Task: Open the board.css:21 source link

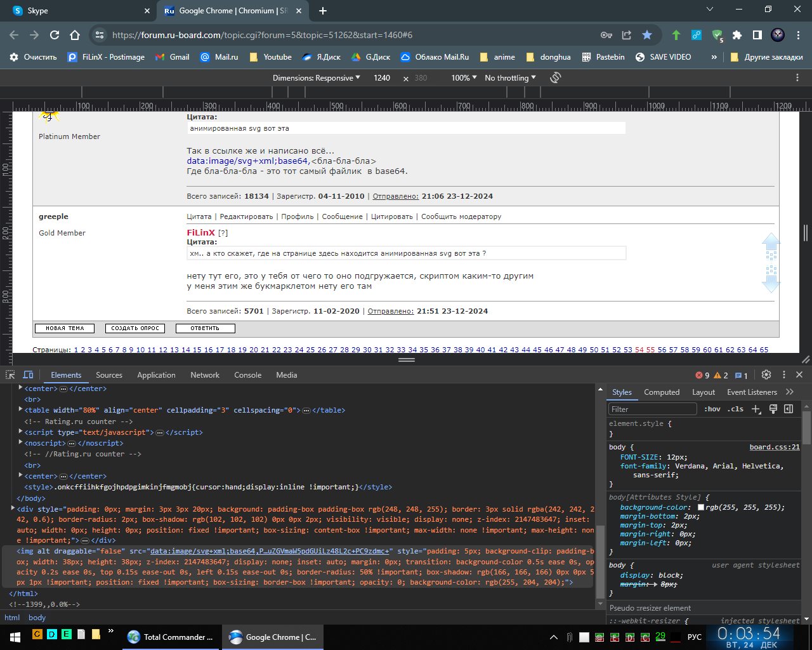Action: (775, 447)
